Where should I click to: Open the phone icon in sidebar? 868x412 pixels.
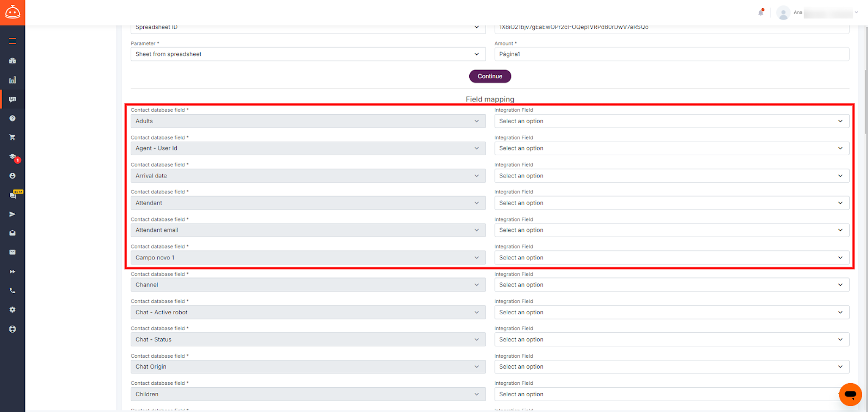coord(12,290)
